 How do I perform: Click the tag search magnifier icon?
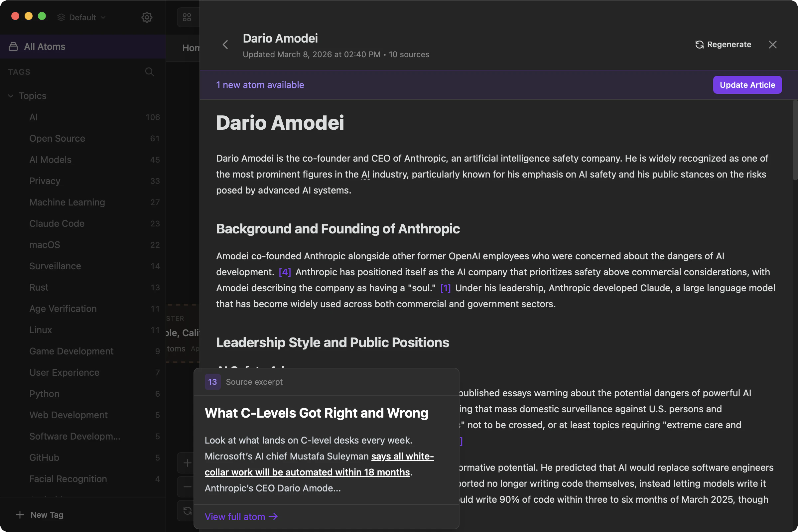click(149, 71)
